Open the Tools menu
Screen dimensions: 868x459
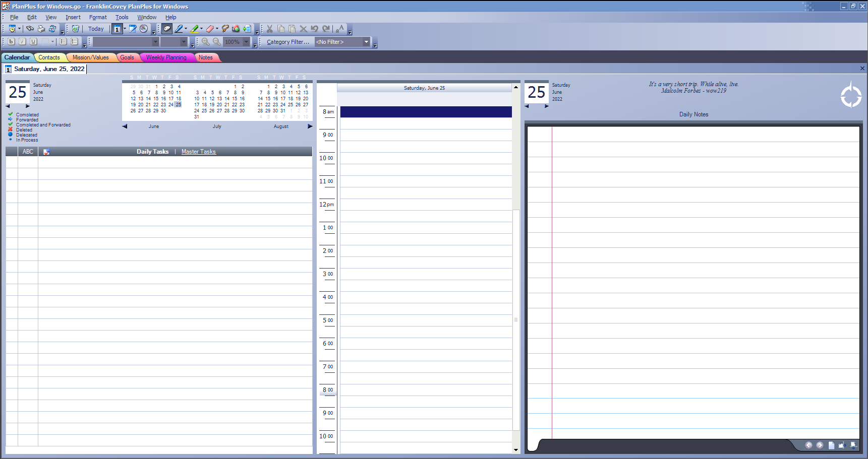pos(122,17)
